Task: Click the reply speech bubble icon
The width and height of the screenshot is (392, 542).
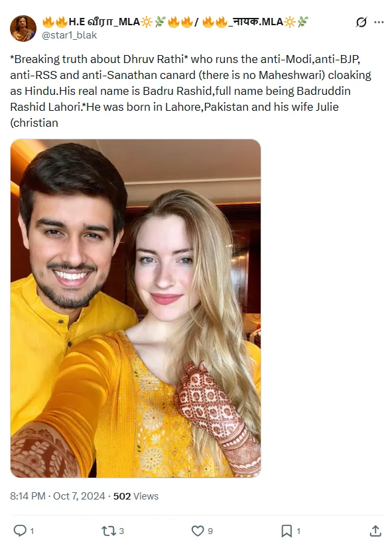Action: click(20, 531)
